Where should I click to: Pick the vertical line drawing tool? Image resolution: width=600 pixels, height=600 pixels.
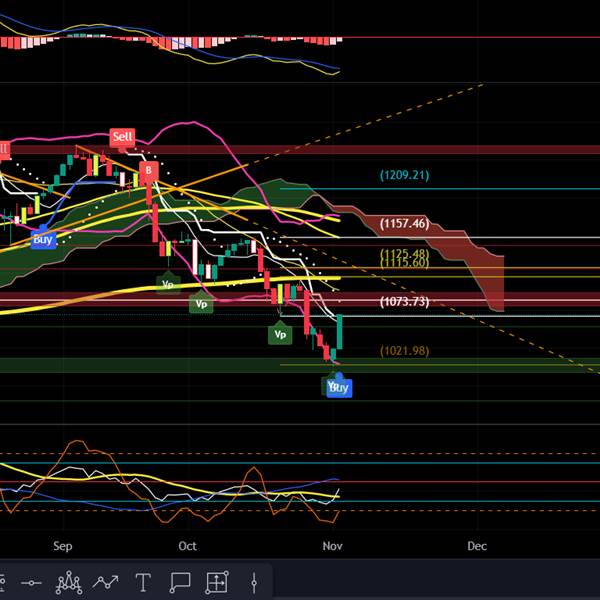tap(254, 582)
